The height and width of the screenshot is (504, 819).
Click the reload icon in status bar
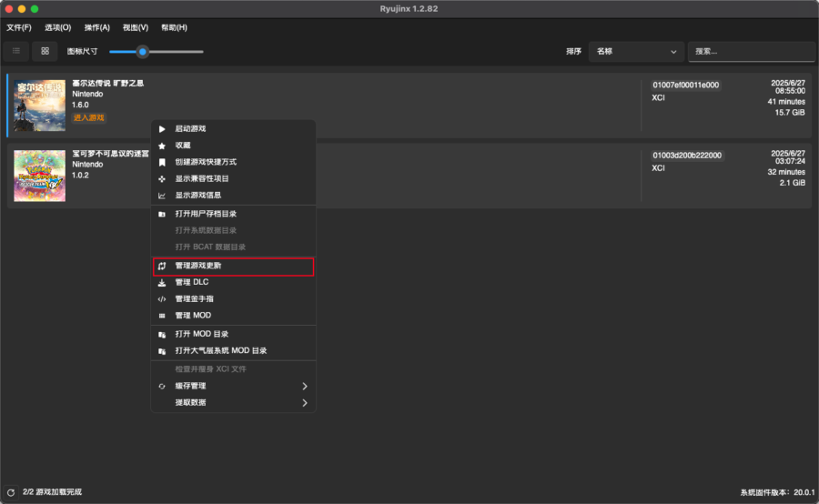pyautogui.click(x=10, y=492)
